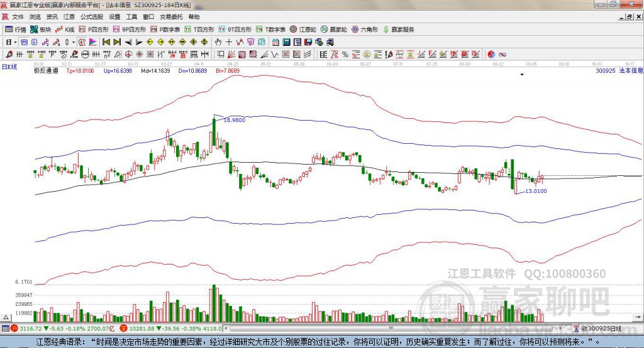Click the grid icon in status bar

(x=5, y=329)
